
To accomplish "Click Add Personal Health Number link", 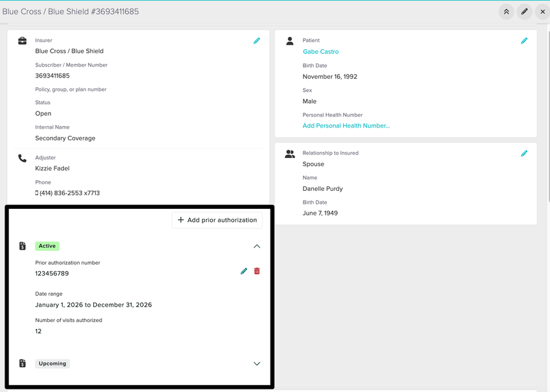I will point(346,125).
